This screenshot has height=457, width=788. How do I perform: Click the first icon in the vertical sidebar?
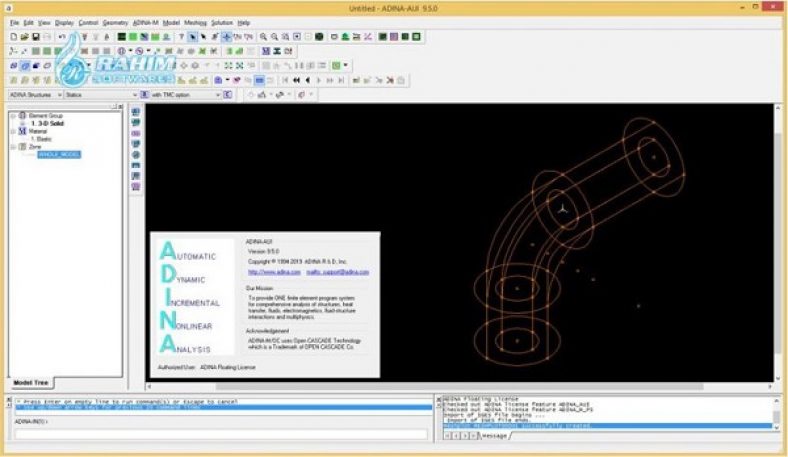coord(136,112)
